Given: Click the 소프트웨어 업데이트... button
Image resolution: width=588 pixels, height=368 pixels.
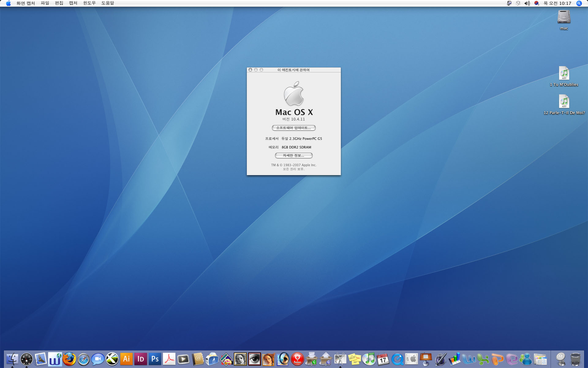Looking at the screenshot, I should pos(293,128).
